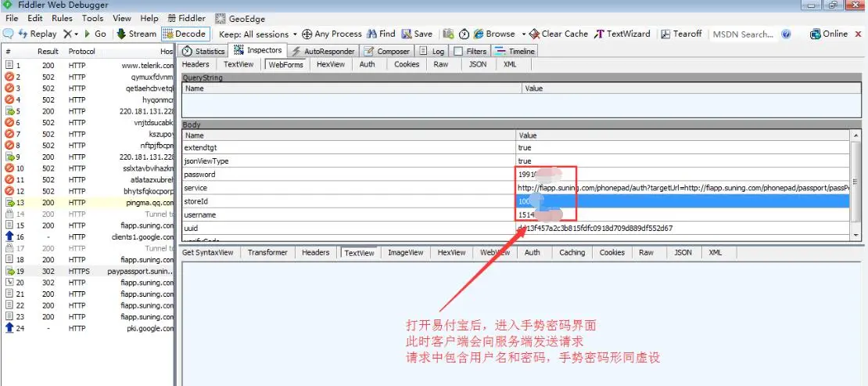The width and height of the screenshot is (868, 386).
Task: Open the Help menu
Action: pos(149,18)
